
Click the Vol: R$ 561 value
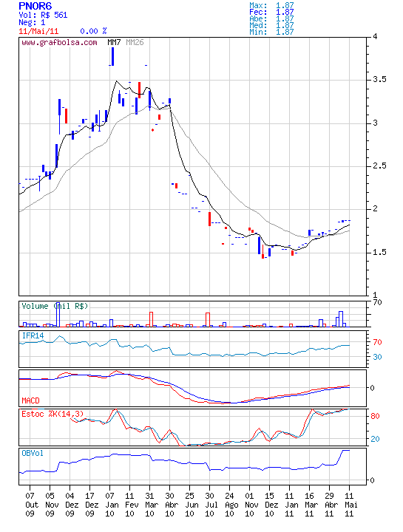[x=43, y=15]
